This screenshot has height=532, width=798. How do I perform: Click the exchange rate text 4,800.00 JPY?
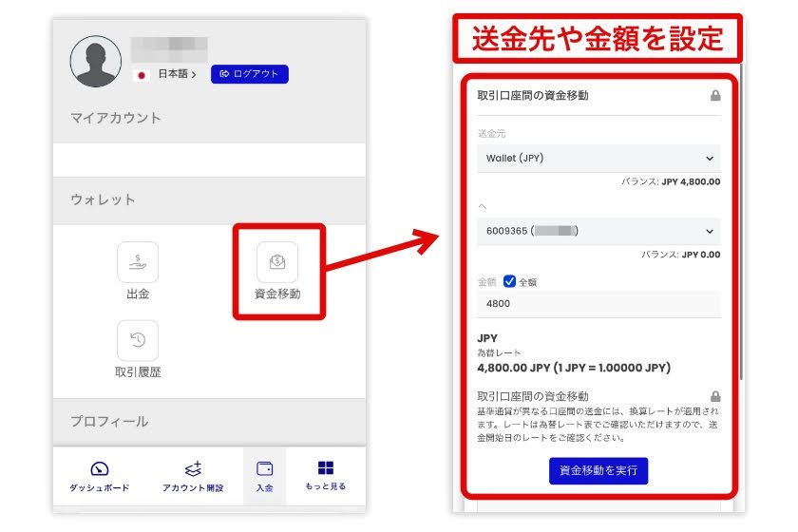click(574, 368)
